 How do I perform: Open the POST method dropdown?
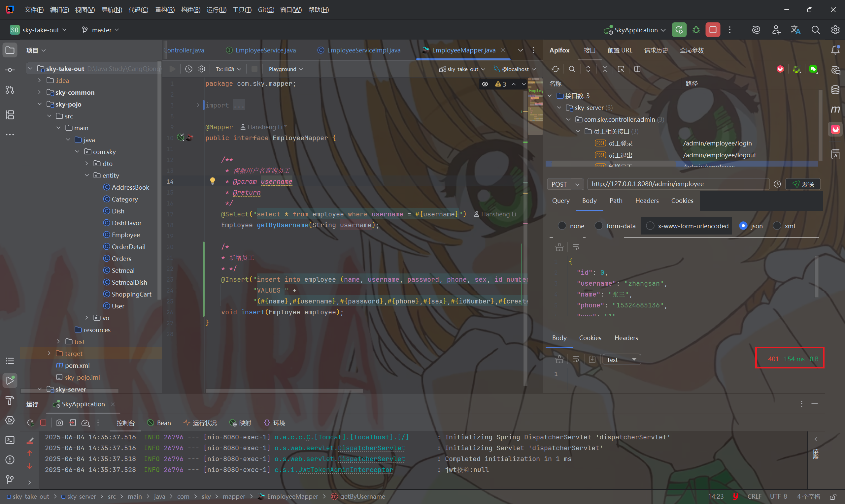pyautogui.click(x=565, y=184)
